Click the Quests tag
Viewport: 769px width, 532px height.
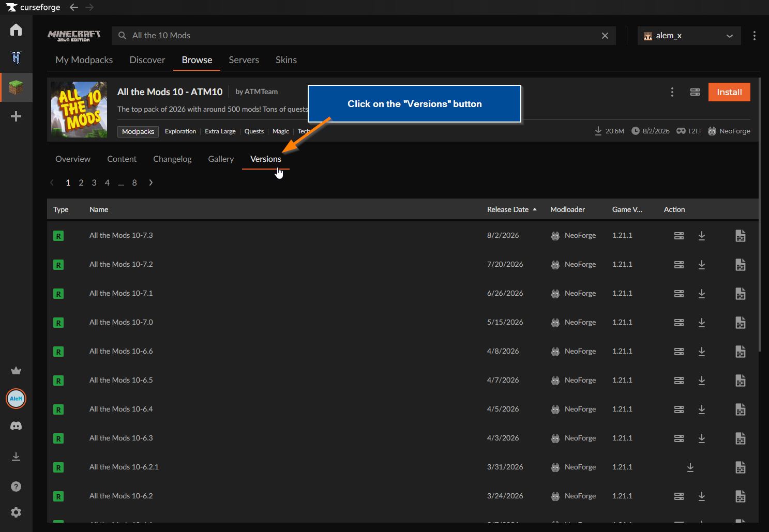(x=254, y=131)
